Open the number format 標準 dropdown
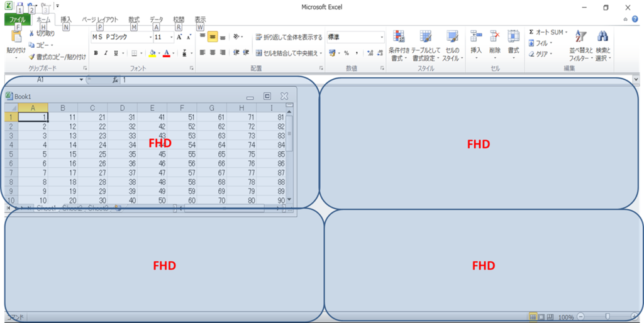Image resolution: width=644 pixels, height=323 pixels. 382,37
